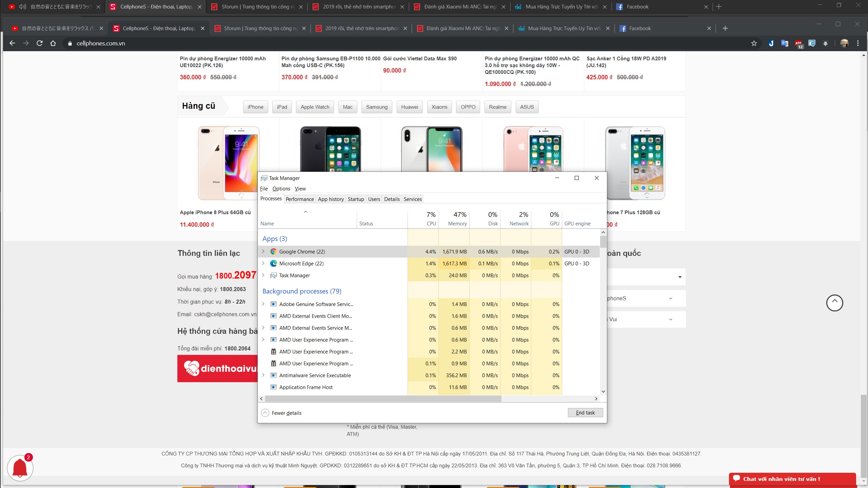Open the Chrome profile avatar
The image size is (868, 488).
[x=844, y=43]
